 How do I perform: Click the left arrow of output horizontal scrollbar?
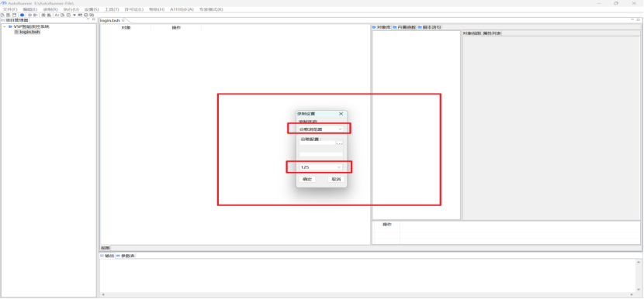pyautogui.click(x=102, y=294)
